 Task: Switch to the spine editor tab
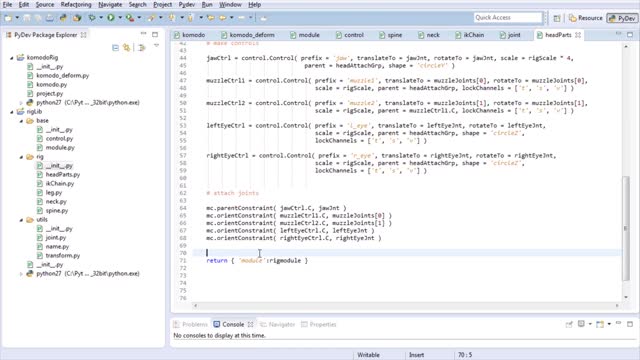(391, 35)
